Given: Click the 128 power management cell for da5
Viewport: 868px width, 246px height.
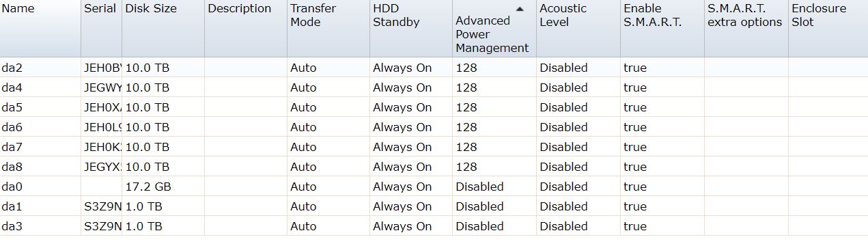Looking at the screenshot, I should (494, 107).
